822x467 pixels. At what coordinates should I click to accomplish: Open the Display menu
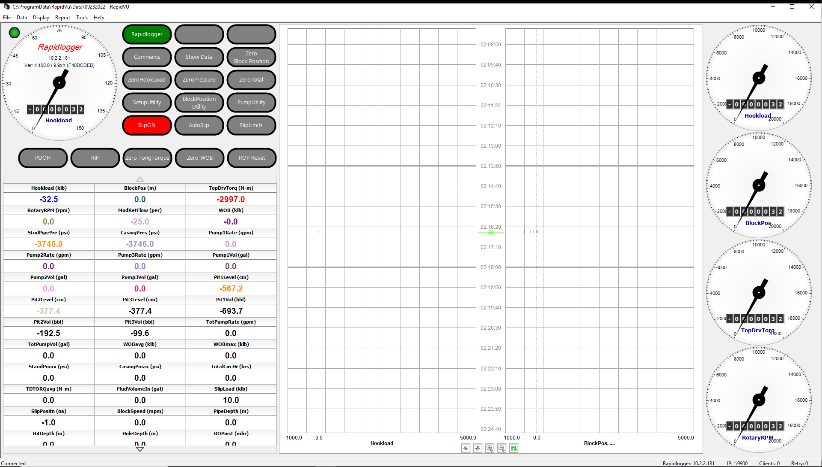click(x=41, y=18)
